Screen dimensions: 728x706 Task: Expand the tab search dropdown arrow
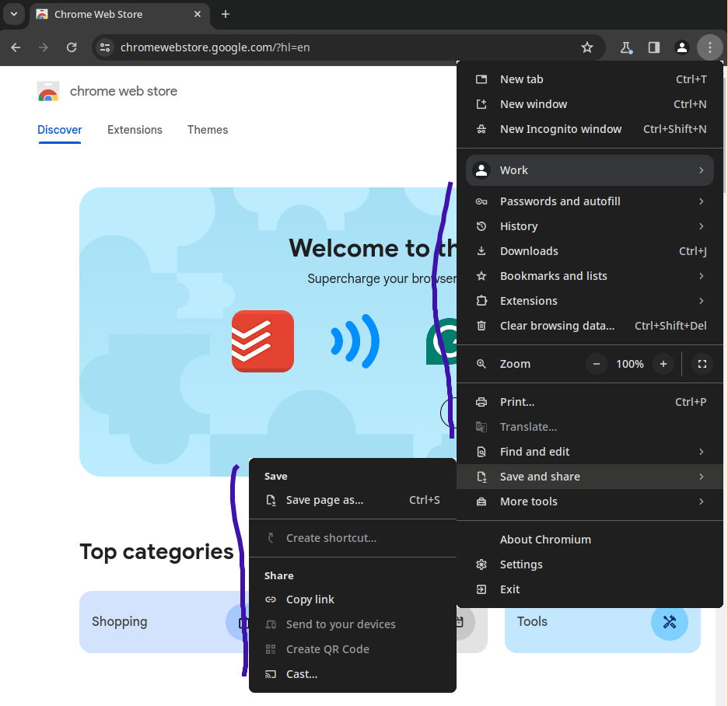coord(13,14)
